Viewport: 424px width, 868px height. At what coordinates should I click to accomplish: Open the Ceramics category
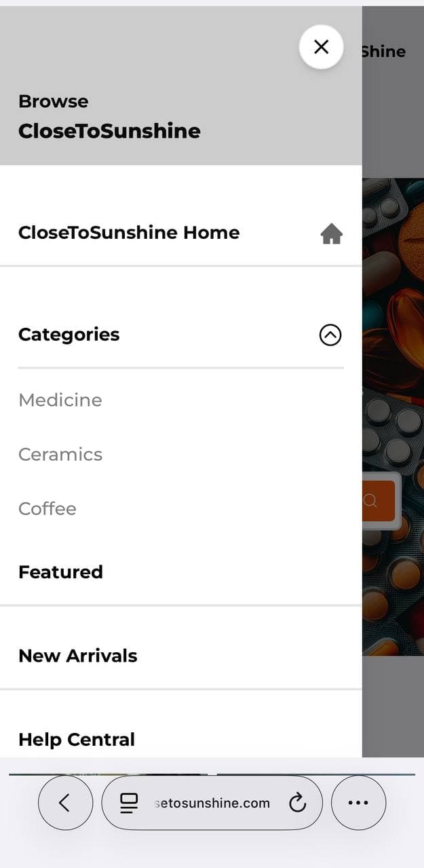pos(60,455)
